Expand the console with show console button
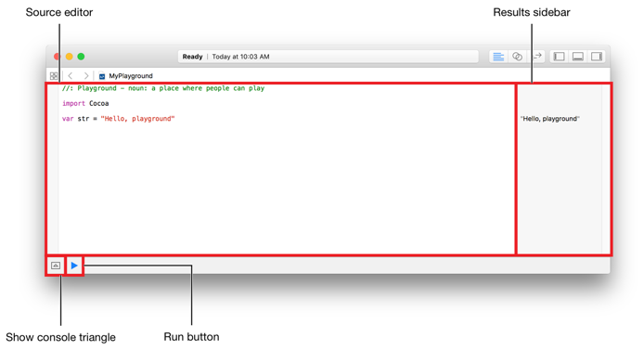Image resolution: width=644 pixels, height=350 pixels. (x=56, y=266)
